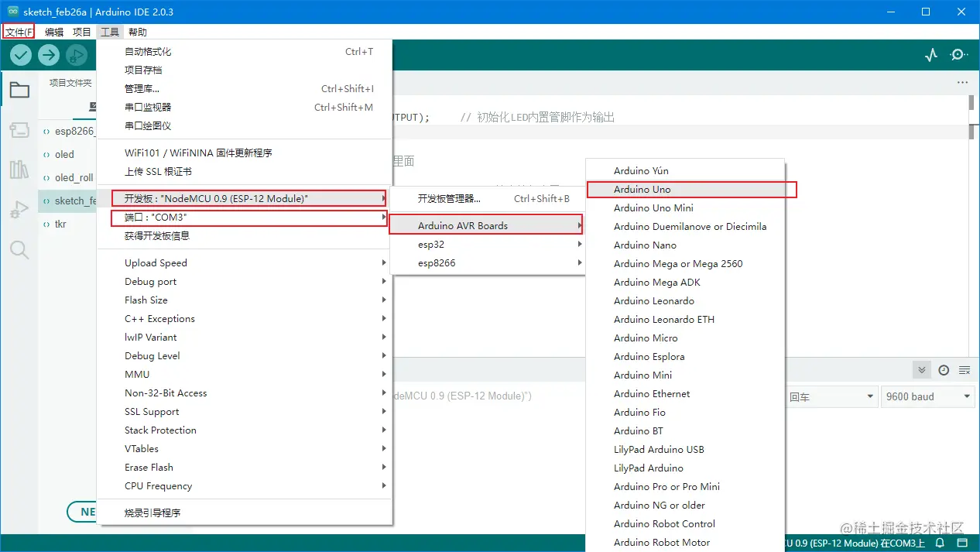Open the oled sketch in sidebar

click(67, 155)
